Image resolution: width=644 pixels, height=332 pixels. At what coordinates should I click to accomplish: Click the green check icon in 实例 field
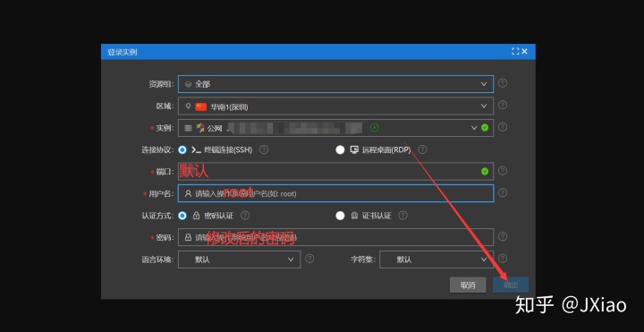485,128
